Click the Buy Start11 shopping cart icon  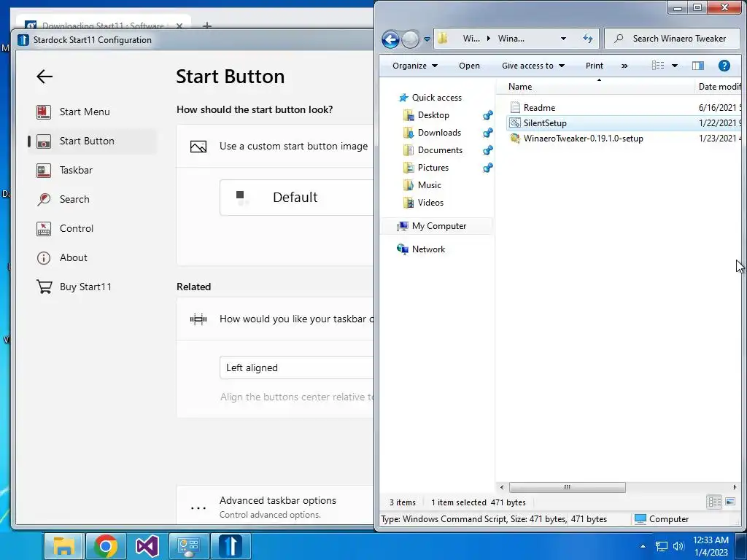(44, 287)
